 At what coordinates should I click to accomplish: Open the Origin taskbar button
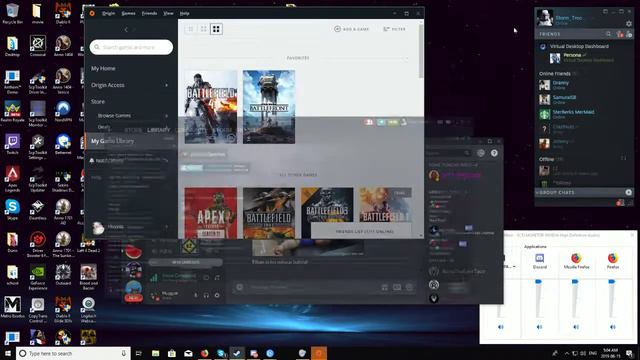coord(319,353)
